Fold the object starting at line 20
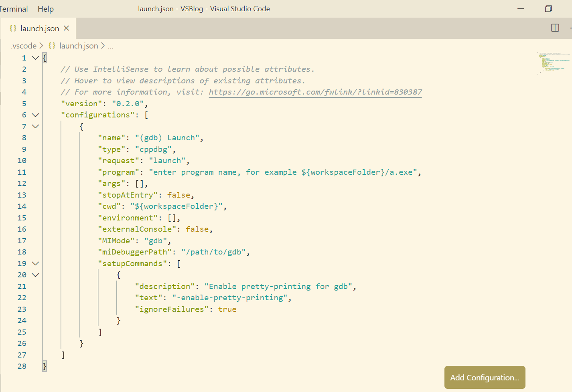 click(x=35, y=275)
